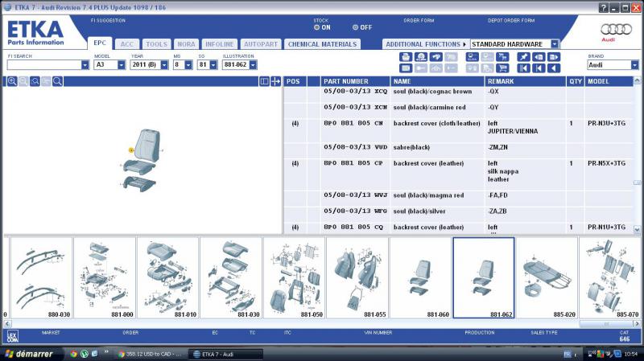Image resolution: width=644 pixels, height=361 pixels.
Task: Open the help question mark button
Action: pyautogui.click(x=603, y=8)
